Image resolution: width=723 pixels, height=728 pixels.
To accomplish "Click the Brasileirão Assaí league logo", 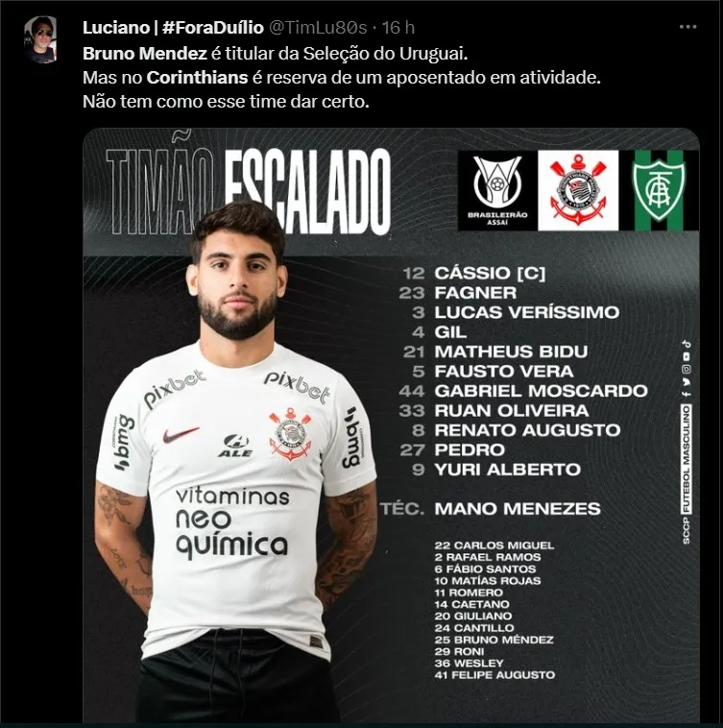I will pos(497,190).
